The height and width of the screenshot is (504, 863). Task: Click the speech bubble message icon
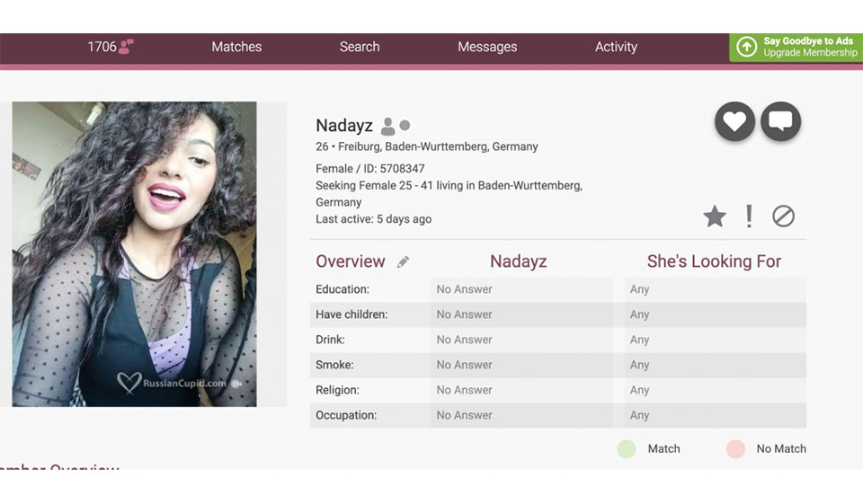[780, 121]
